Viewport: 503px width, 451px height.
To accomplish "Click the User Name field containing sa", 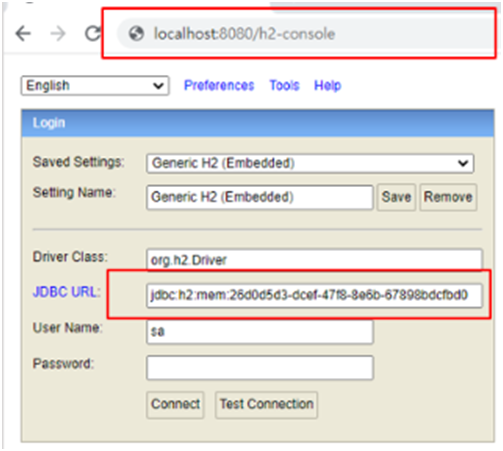I will [x=259, y=332].
